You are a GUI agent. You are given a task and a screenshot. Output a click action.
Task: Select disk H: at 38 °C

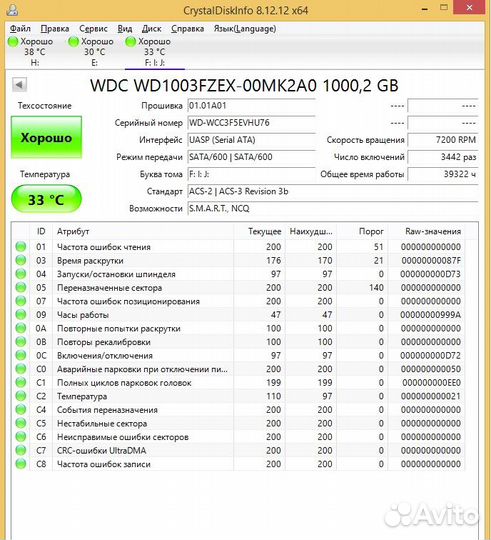click(x=31, y=52)
